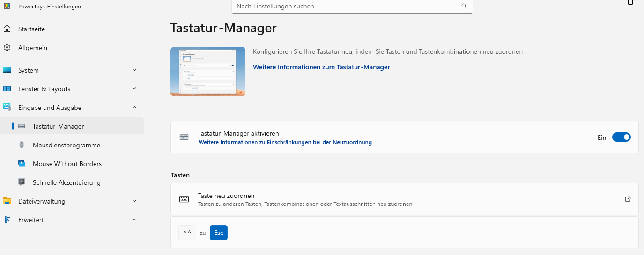This screenshot has width=644, height=255.
Task: Click the ^ ^ source key chip
Action: click(x=187, y=233)
